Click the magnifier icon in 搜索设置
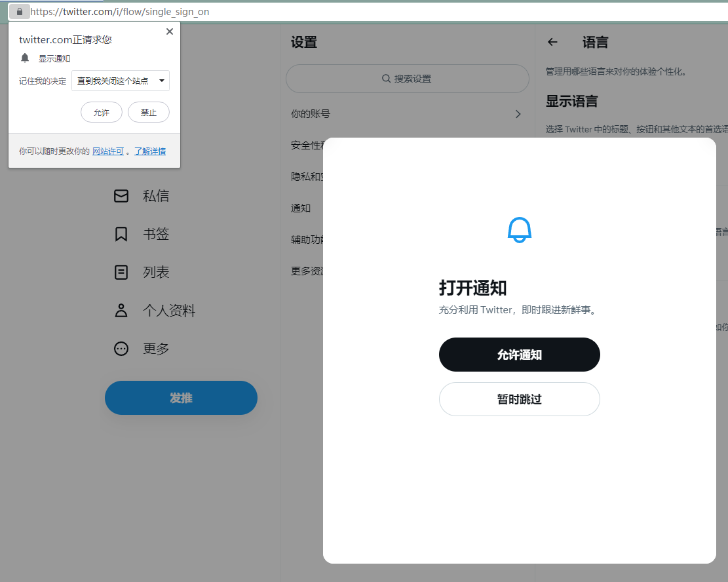The image size is (728, 582). pyautogui.click(x=386, y=79)
